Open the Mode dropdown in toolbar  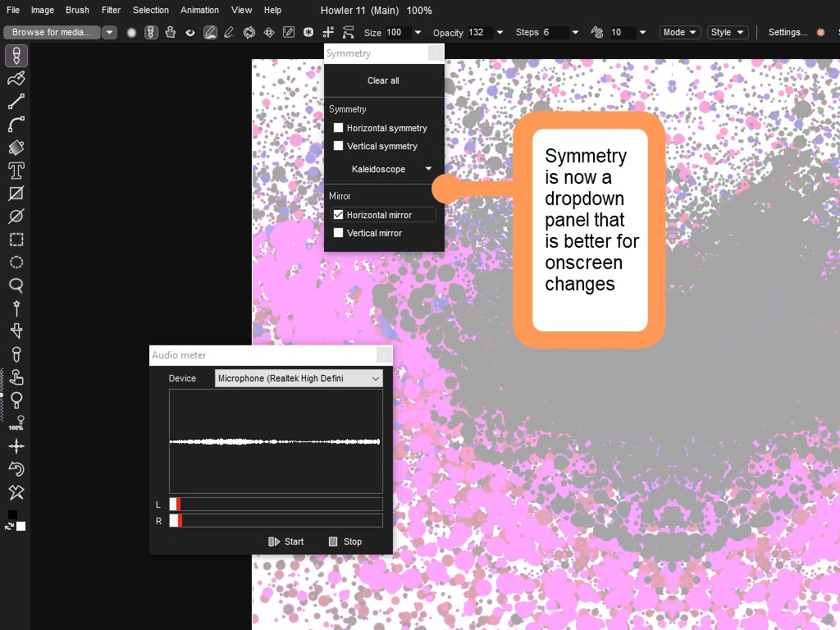tap(680, 32)
